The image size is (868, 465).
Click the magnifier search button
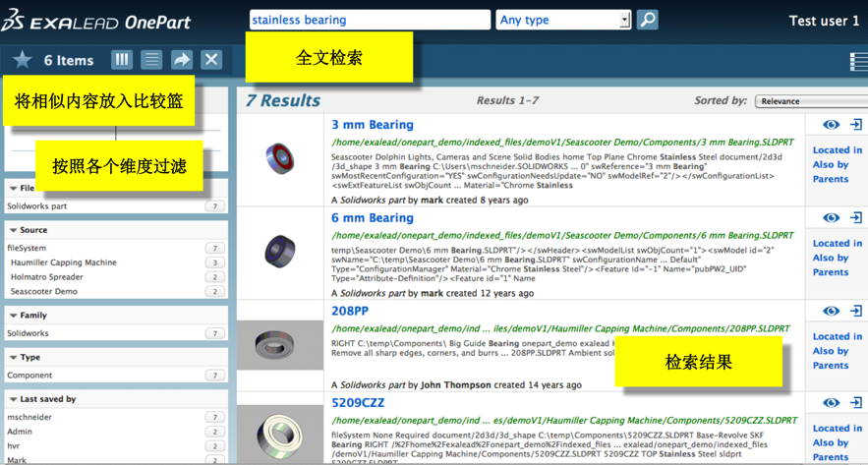click(647, 20)
